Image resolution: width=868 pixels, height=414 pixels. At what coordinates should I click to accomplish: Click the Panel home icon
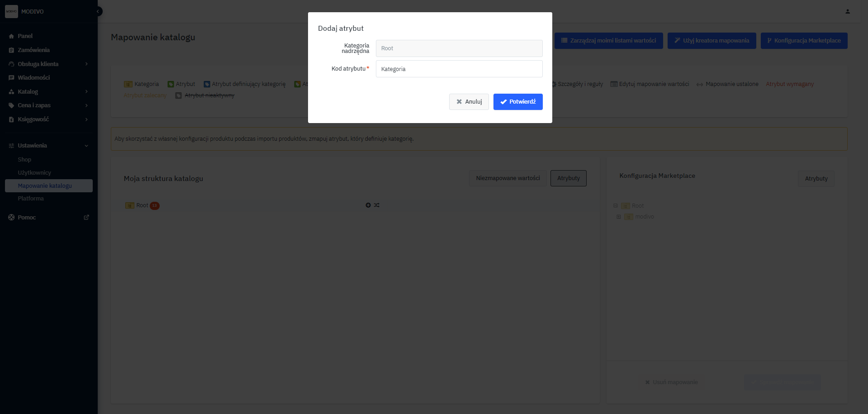[x=11, y=36]
